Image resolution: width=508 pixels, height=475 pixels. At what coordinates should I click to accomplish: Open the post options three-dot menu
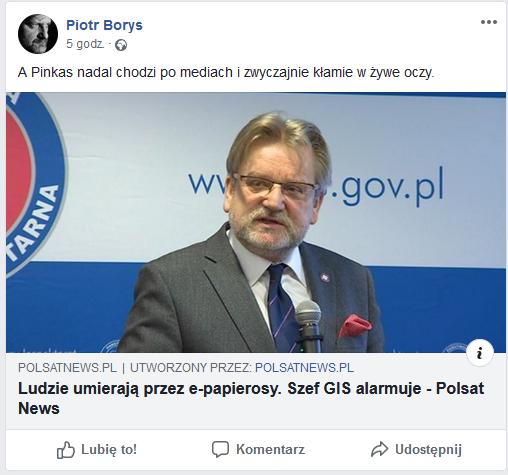click(489, 22)
